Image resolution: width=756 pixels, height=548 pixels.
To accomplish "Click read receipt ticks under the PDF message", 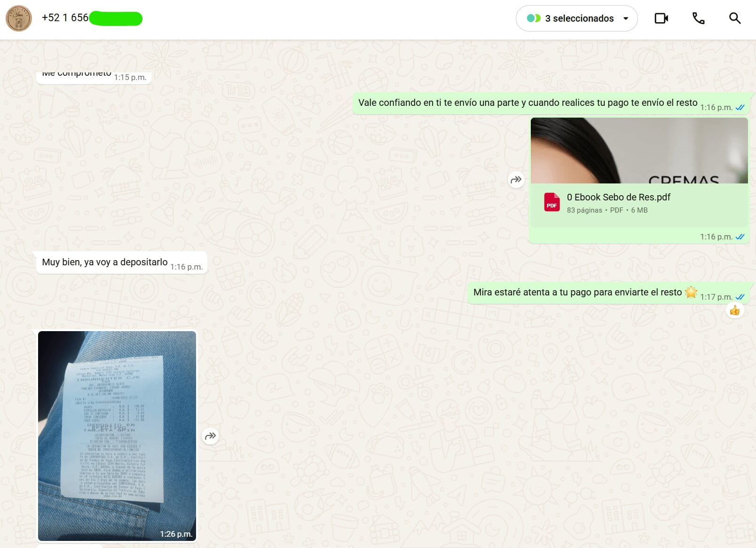I will point(740,237).
